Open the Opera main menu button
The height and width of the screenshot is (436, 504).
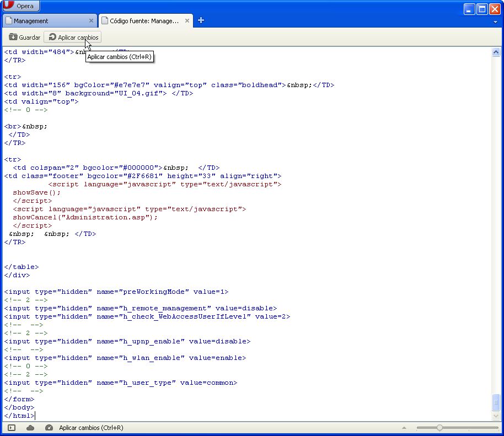click(x=20, y=6)
